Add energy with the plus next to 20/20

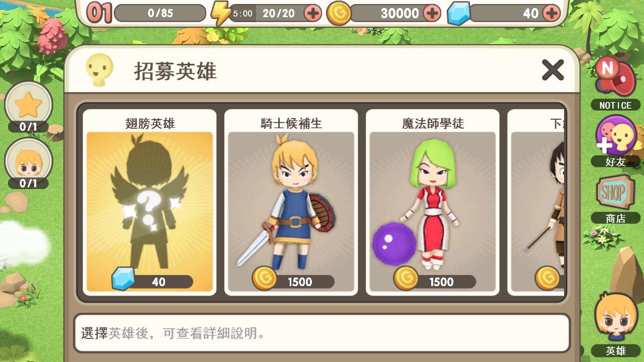click(x=313, y=13)
